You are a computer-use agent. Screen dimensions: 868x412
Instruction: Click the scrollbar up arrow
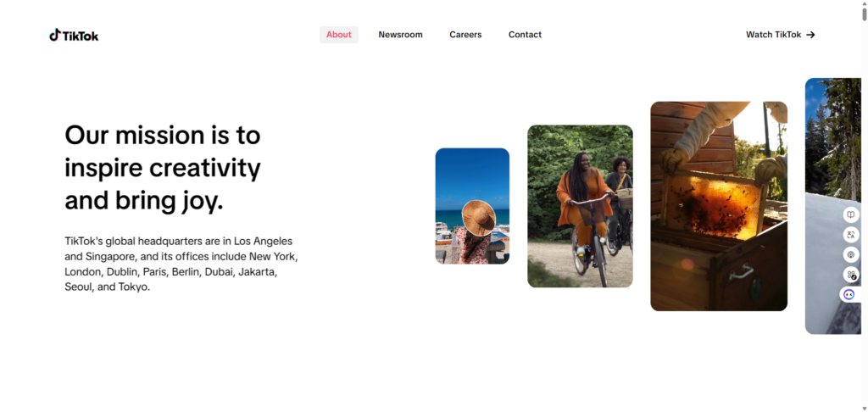tap(864, 3)
